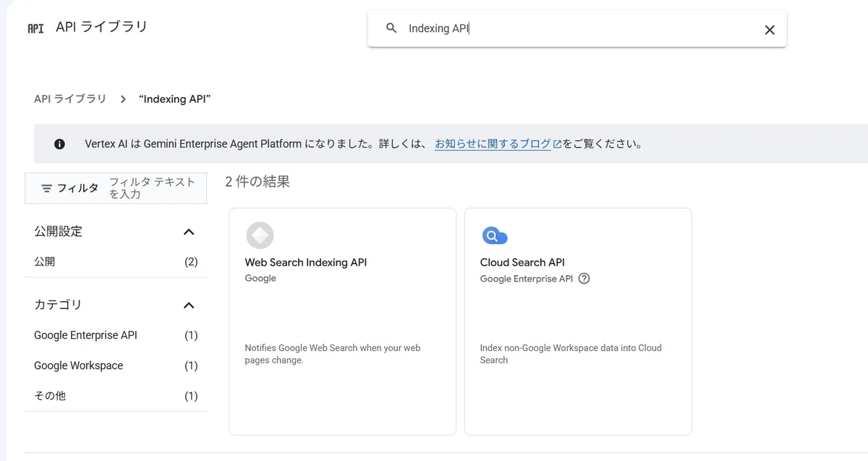Image resolution: width=868 pixels, height=461 pixels.
Task: Go to API ライブラリ breadcrumb
Action: click(x=70, y=98)
